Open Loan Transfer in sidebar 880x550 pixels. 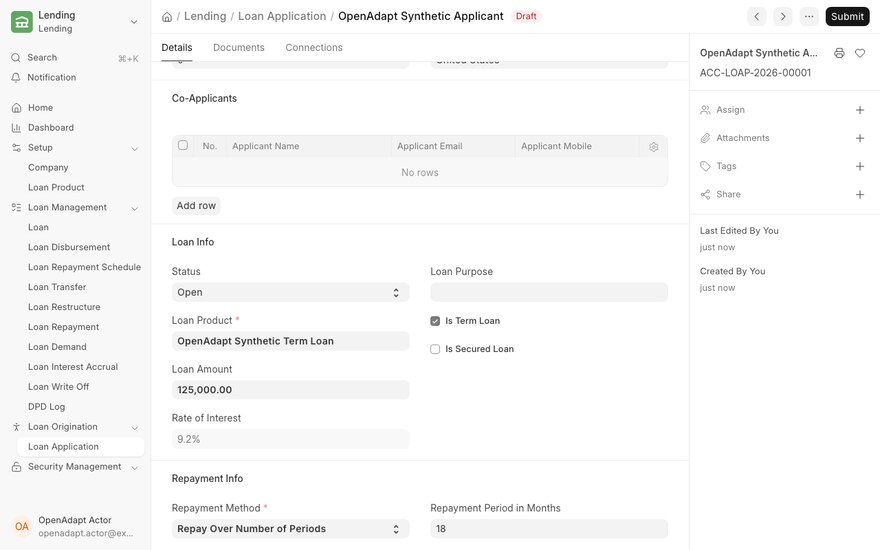tap(57, 287)
